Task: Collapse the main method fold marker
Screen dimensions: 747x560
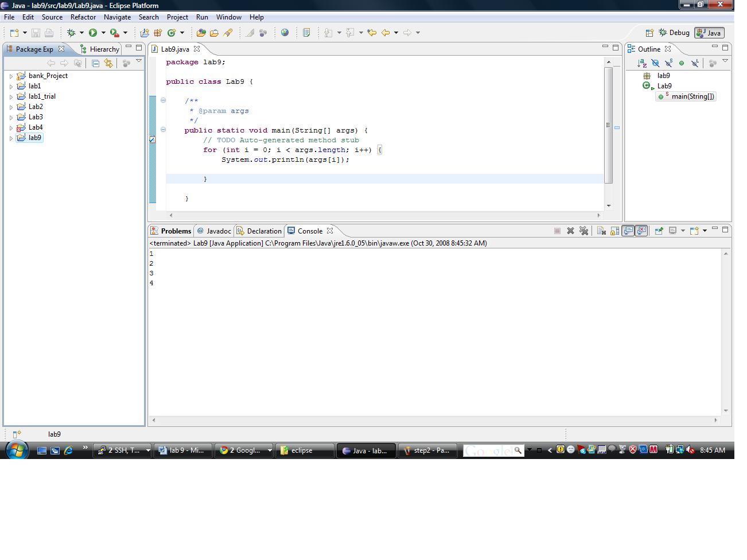Action: point(163,130)
